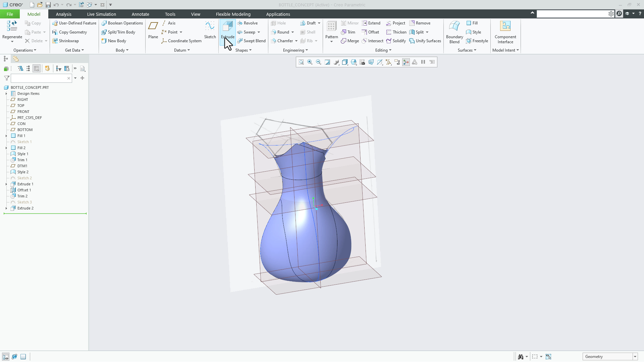The width and height of the screenshot is (644, 362).
Task: Choose the Merge editing tool
Action: point(350,41)
